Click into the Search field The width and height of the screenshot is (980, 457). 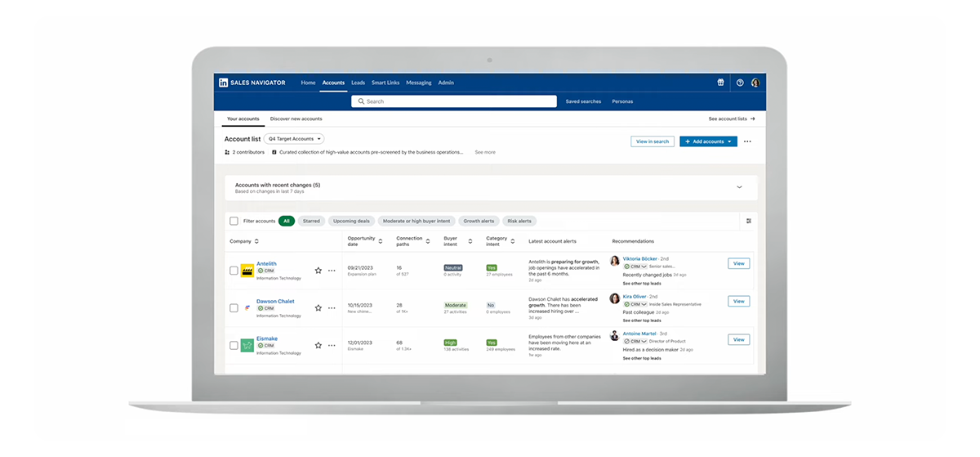[x=454, y=101]
